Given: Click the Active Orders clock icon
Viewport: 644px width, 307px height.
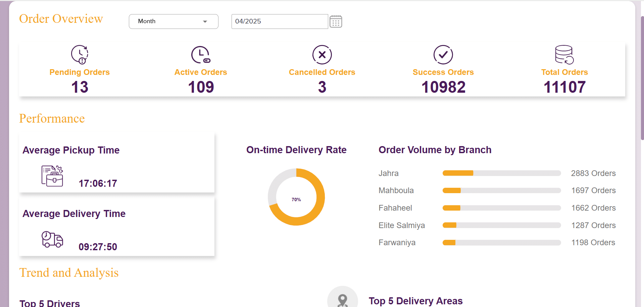Looking at the screenshot, I should (201, 54).
